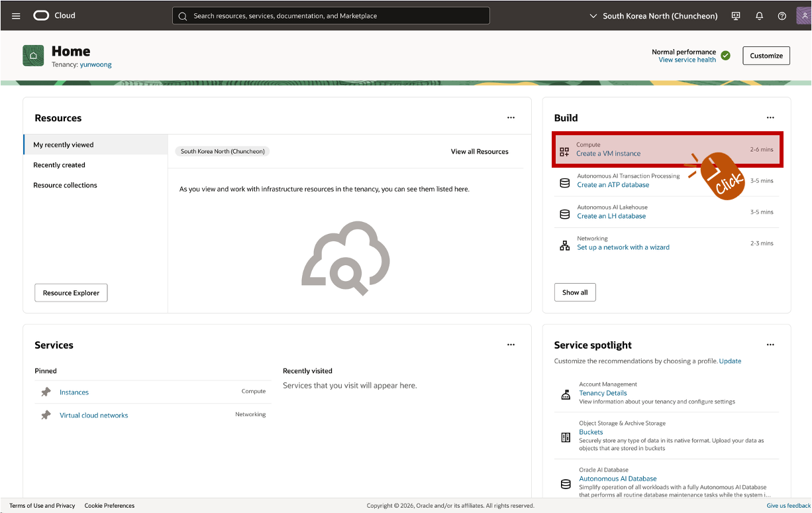The width and height of the screenshot is (812, 513).
Task: Open the Create an ATP database link
Action: click(x=613, y=185)
